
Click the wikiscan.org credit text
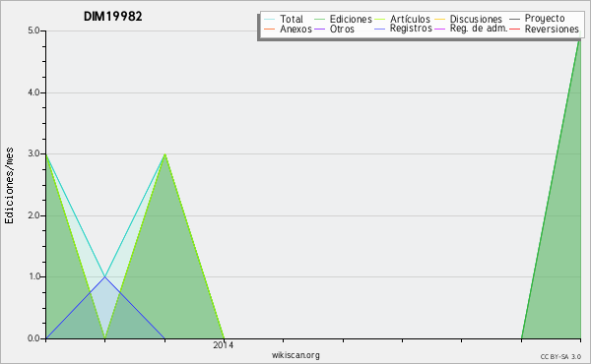295,355
